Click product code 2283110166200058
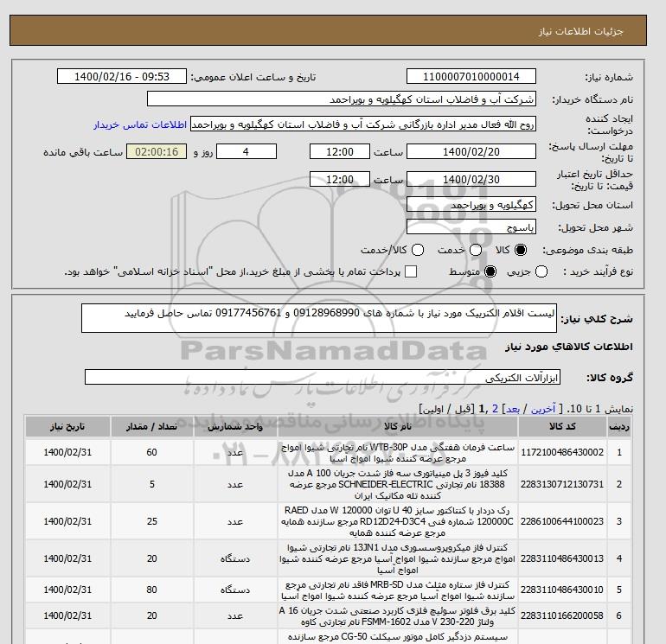The width and height of the screenshot is (666, 644). pyautogui.click(x=562, y=615)
